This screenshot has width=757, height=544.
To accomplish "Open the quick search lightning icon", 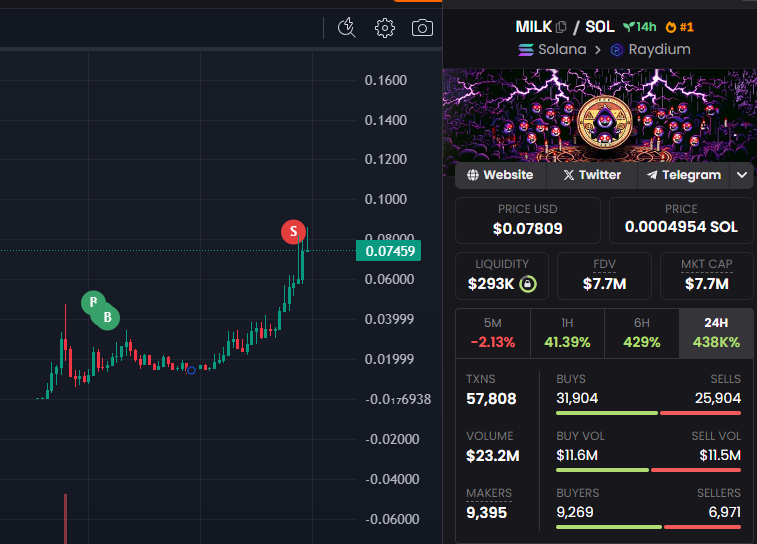I will point(346,28).
